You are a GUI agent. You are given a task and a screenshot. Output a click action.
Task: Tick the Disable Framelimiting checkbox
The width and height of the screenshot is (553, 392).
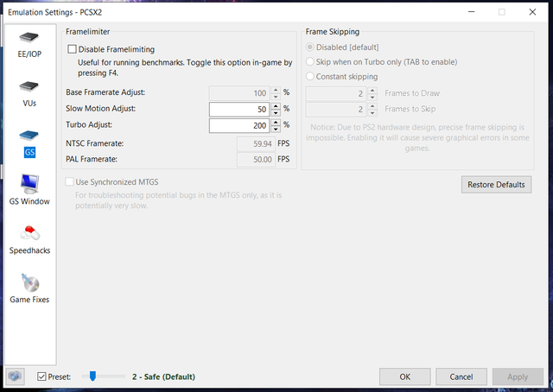tap(72, 49)
